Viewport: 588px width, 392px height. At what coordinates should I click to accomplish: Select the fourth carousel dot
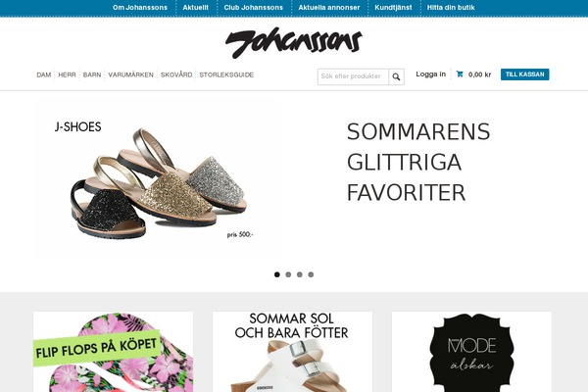311,274
